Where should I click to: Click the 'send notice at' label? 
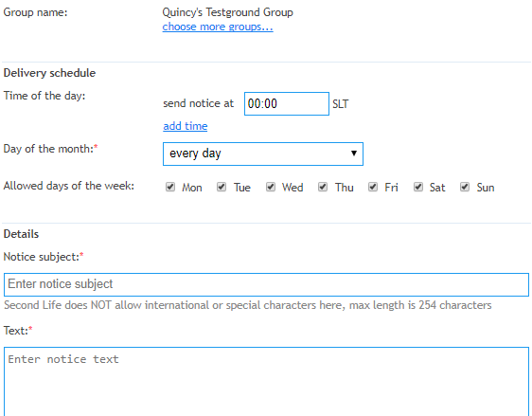[x=199, y=103]
